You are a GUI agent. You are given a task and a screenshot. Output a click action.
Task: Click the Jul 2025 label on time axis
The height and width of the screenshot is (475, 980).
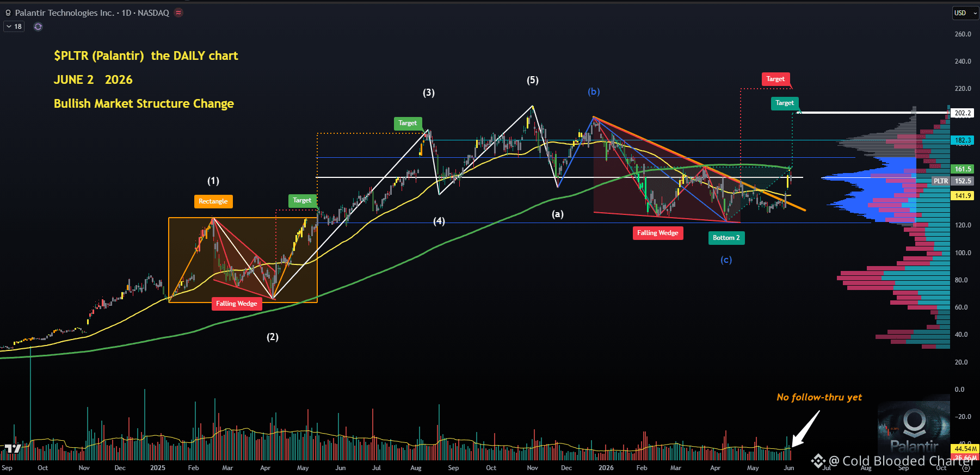tap(377, 468)
